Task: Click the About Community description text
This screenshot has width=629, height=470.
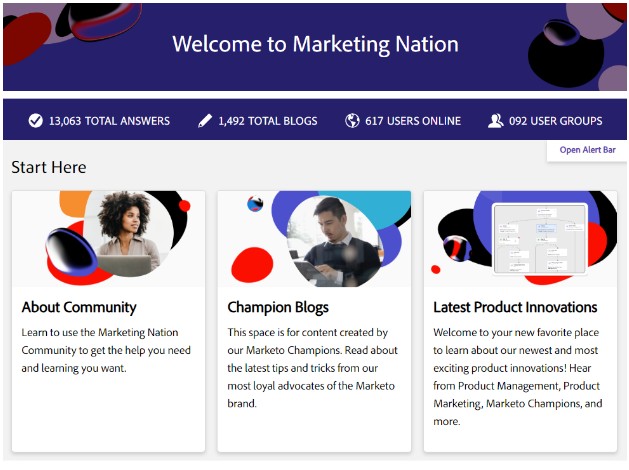Action: click(105, 349)
